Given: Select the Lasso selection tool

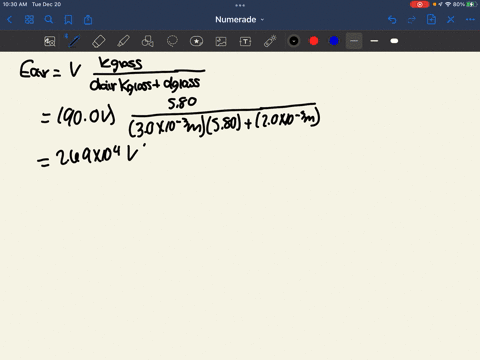Looking at the screenshot, I should [172, 41].
